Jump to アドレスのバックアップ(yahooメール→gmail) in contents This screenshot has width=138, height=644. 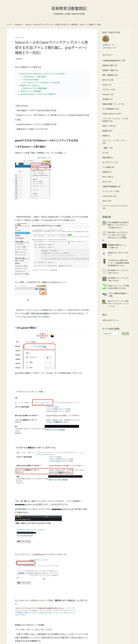[41, 83]
